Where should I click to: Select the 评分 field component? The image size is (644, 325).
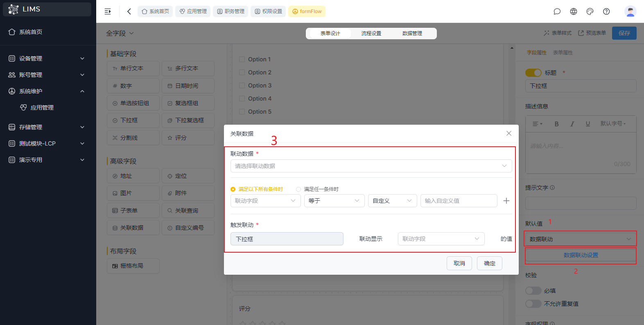tap(188, 138)
